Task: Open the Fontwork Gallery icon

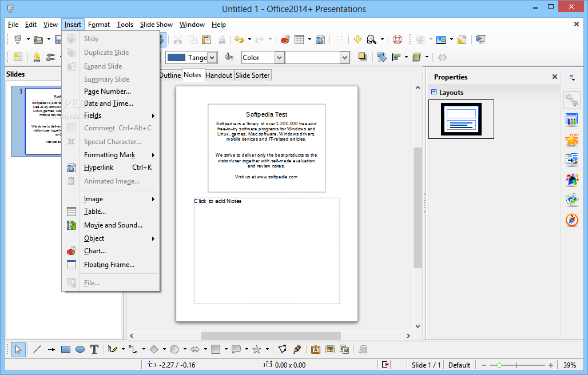Action: click(316, 349)
